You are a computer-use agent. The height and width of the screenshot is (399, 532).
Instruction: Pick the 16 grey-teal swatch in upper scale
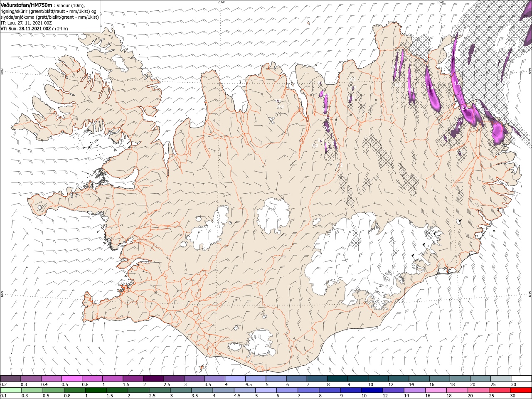point(439,378)
